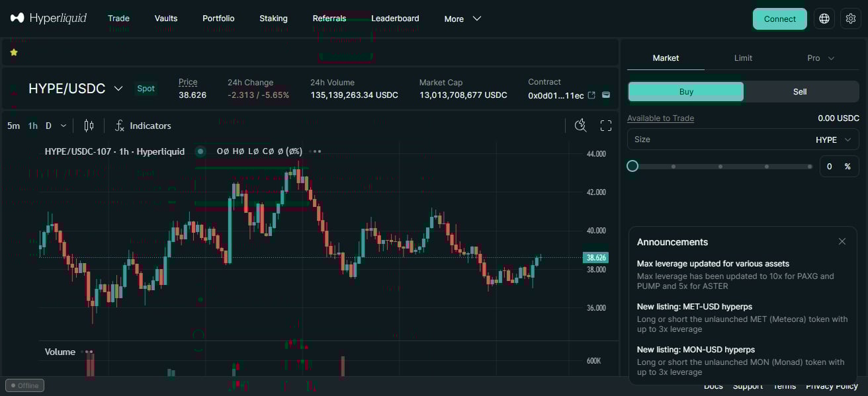This screenshot has height=396, width=868.
Task: Click the Hyperliquid logo
Action: tap(48, 19)
